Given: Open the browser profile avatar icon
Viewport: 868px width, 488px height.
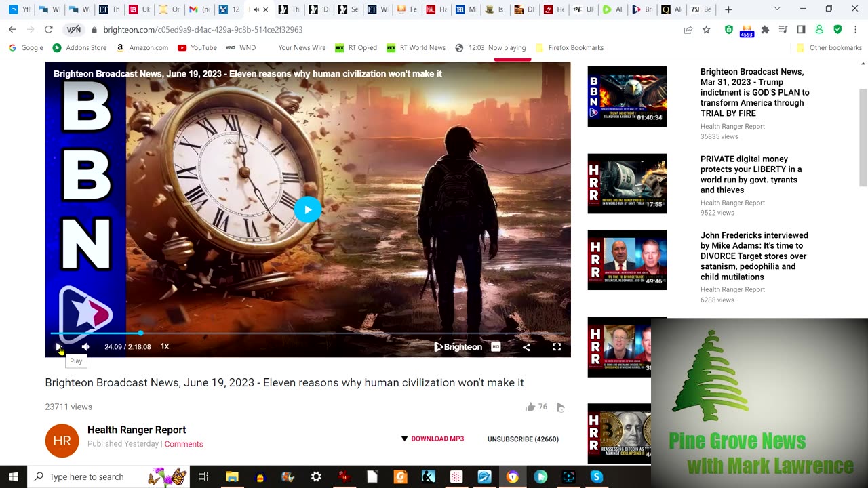Looking at the screenshot, I should point(819,29).
